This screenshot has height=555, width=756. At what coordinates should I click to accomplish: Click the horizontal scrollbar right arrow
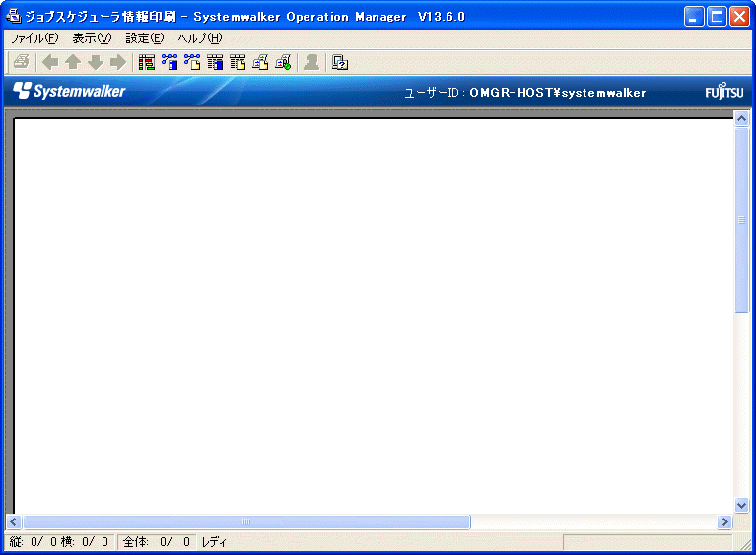[x=724, y=521]
